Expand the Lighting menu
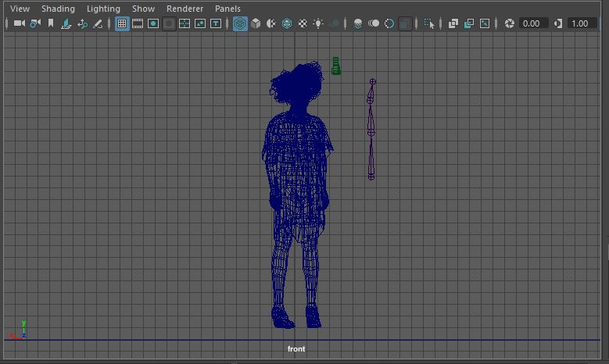This screenshot has width=609, height=364. [103, 9]
